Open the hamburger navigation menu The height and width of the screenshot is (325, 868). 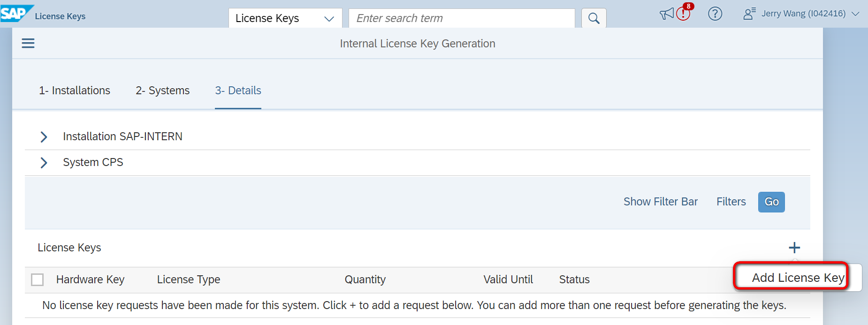point(28,44)
